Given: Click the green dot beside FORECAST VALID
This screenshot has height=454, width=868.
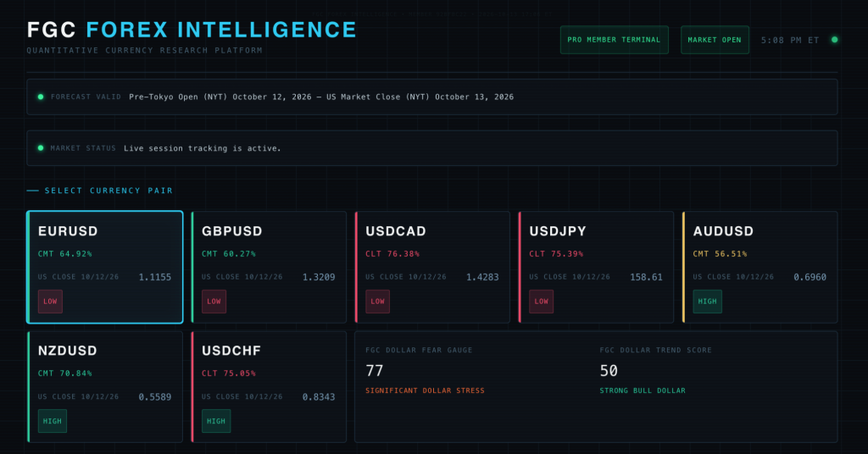Looking at the screenshot, I should (x=41, y=97).
